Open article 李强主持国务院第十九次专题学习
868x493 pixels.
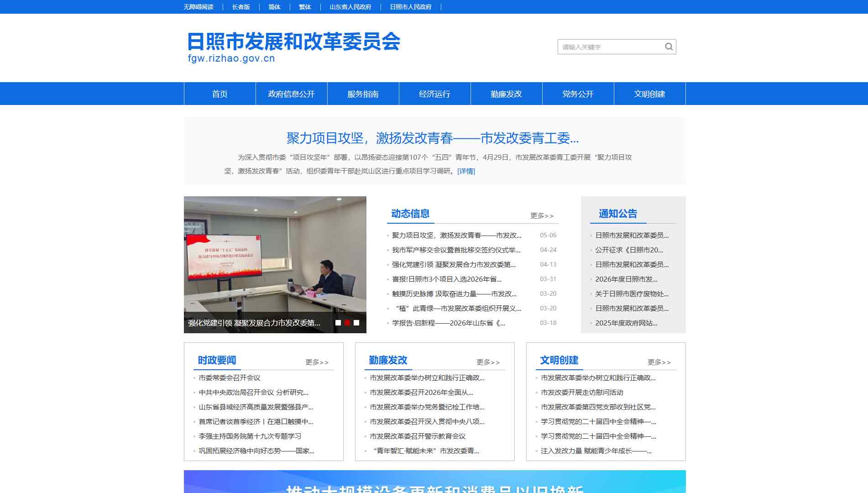(x=250, y=436)
